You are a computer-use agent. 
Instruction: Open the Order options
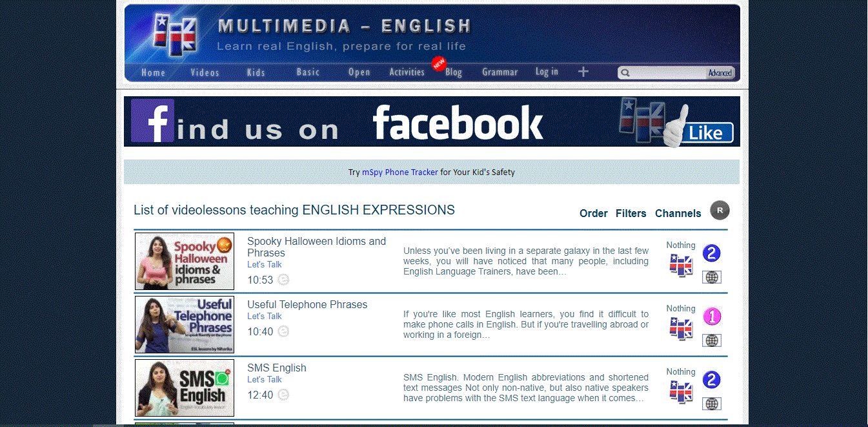(x=594, y=213)
